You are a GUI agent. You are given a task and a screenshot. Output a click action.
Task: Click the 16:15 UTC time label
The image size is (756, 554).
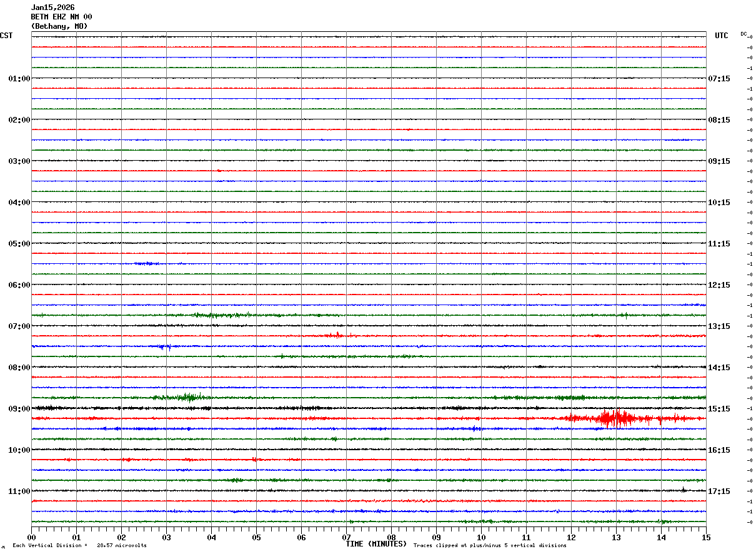pyautogui.click(x=719, y=450)
